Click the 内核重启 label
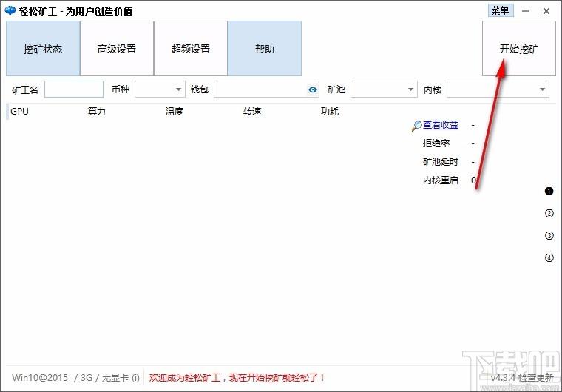Image resolution: width=562 pixels, height=392 pixels. pos(441,180)
